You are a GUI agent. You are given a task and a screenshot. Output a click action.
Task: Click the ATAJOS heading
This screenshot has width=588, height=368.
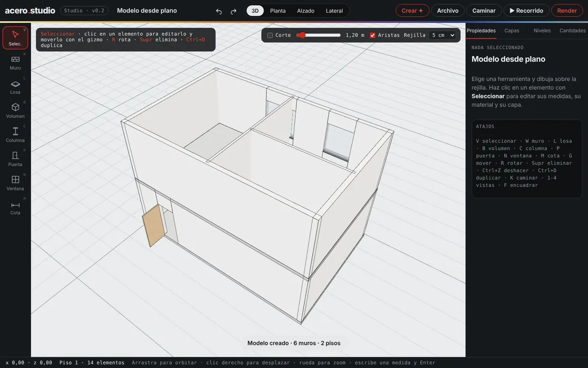485,127
